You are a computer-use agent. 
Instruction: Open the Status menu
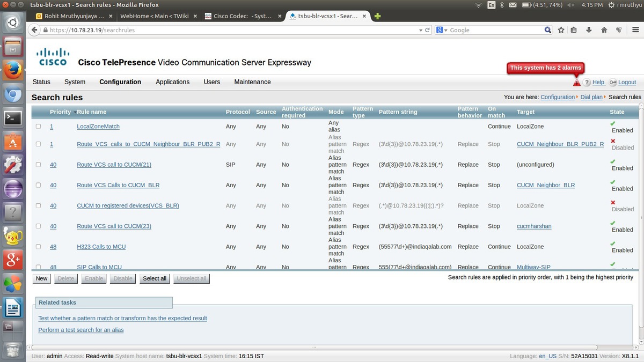(x=41, y=82)
